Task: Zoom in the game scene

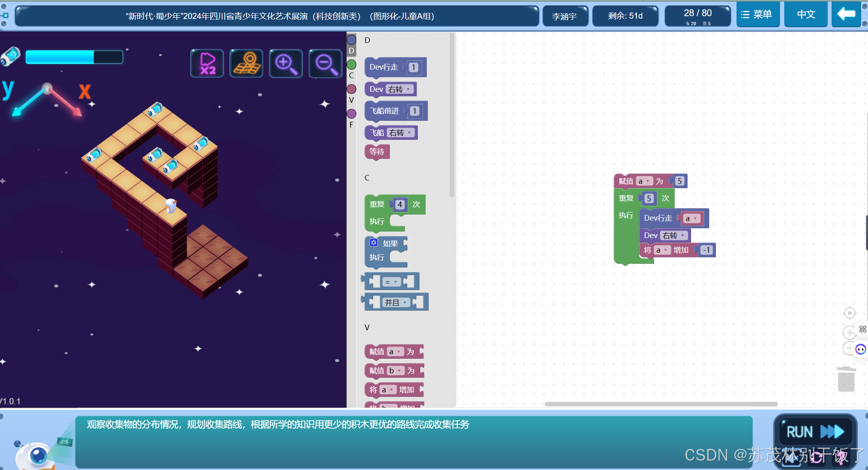Action: [286, 64]
